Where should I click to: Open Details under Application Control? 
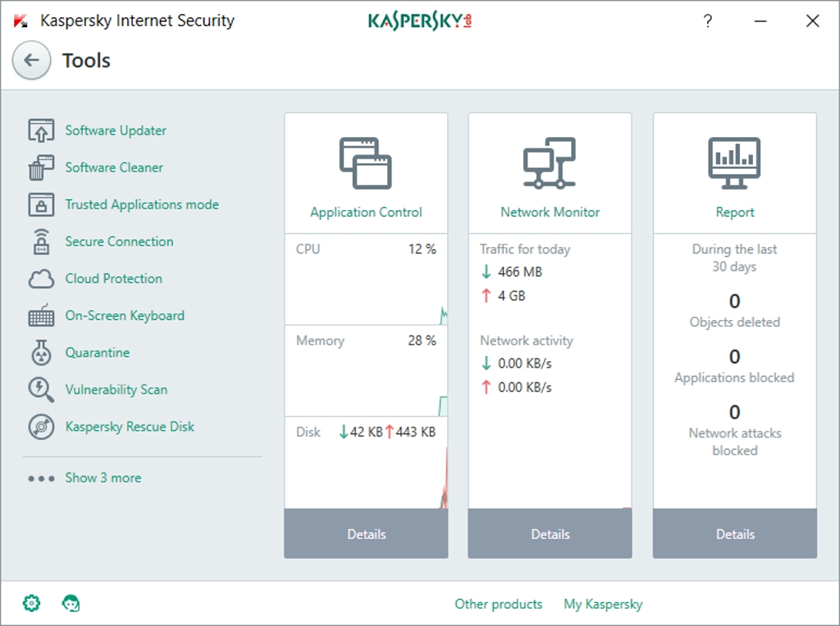pyautogui.click(x=366, y=534)
